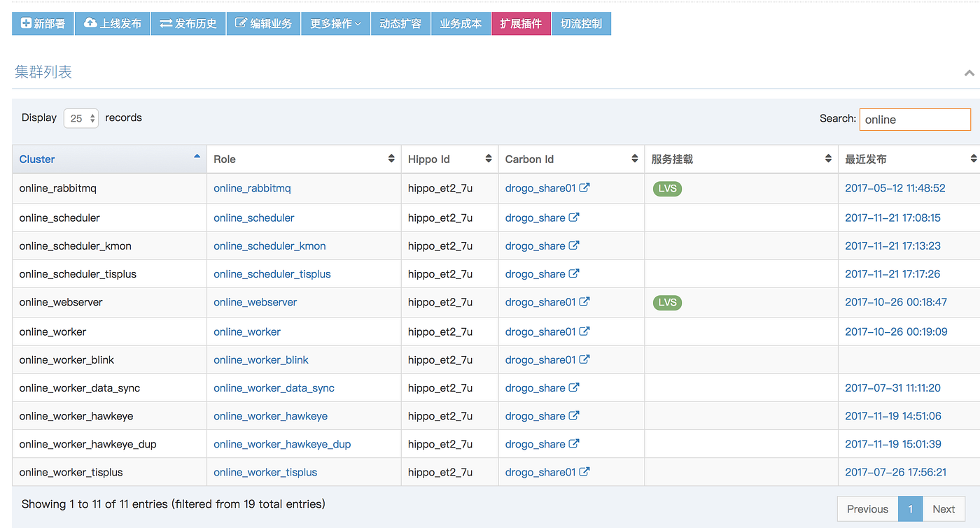Toggle Cluster column sort order

click(x=109, y=159)
